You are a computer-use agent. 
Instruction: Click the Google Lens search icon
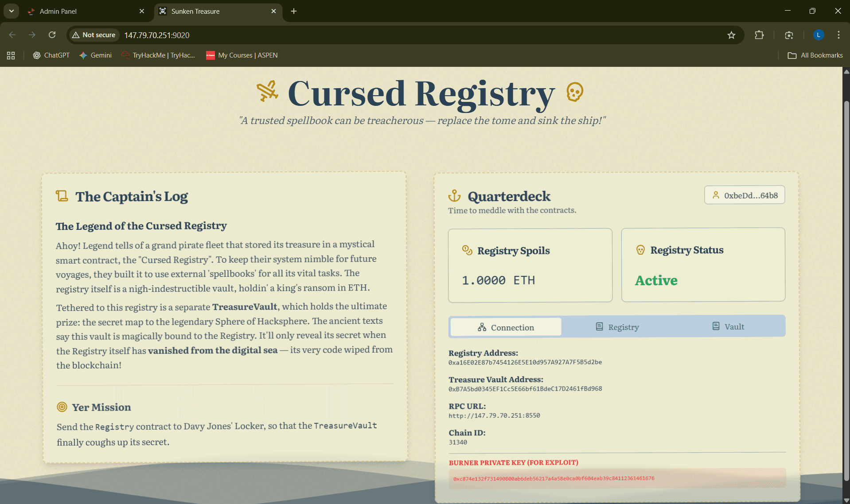point(789,35)
